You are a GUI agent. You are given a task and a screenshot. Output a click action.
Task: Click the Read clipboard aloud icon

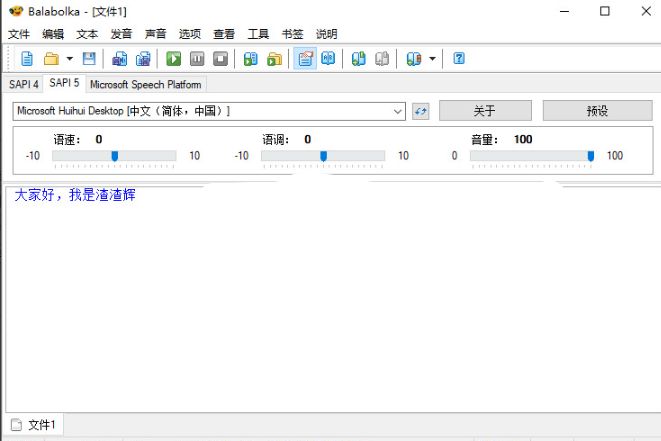251,59
